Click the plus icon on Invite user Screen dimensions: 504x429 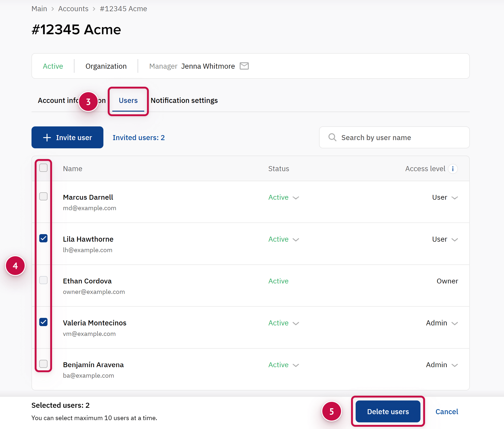(47, 138)
